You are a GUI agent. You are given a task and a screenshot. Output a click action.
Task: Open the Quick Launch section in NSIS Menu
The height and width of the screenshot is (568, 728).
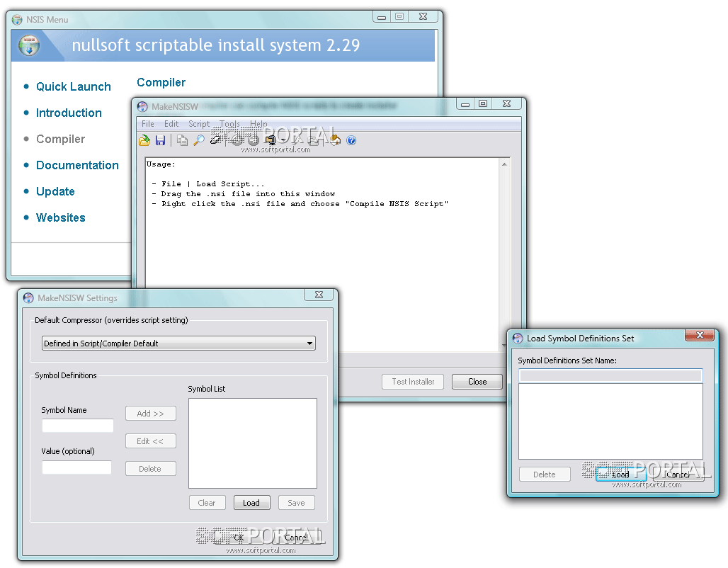click(x=74, y=87)
